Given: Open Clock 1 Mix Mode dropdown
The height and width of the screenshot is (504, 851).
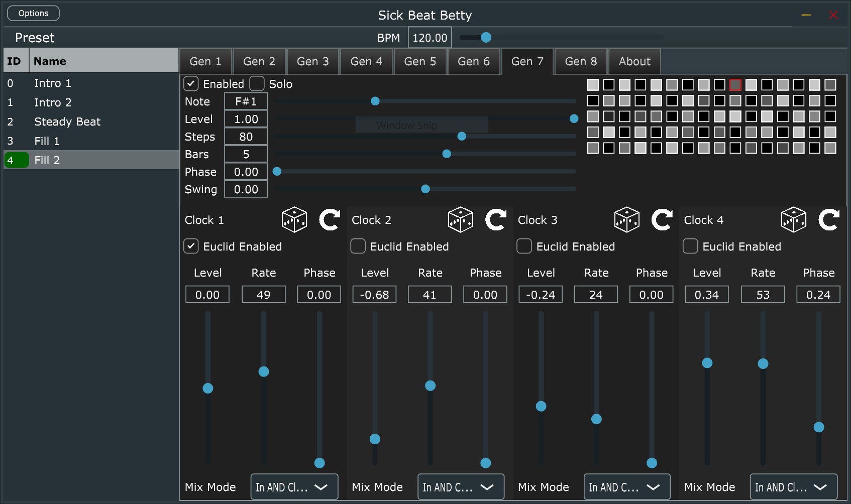Looking at the screenshot, I should (x=294, y=487).
